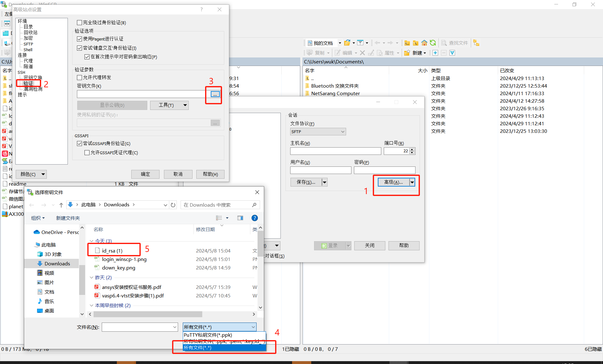Viewport: 603px width, 364px height.
Task: Open 桌面 folder in sidebar
Action: click(x=46, y=311)
